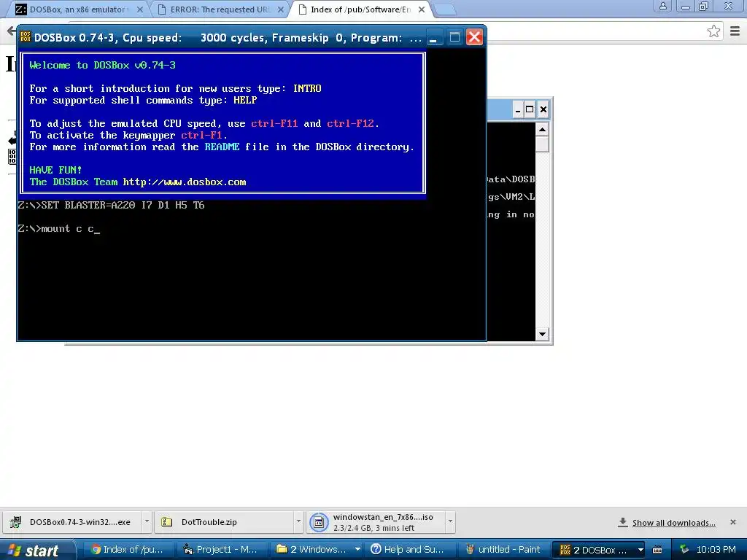Minimize the DOSBox status console window

pyautogui.click(x=518, y=109)
